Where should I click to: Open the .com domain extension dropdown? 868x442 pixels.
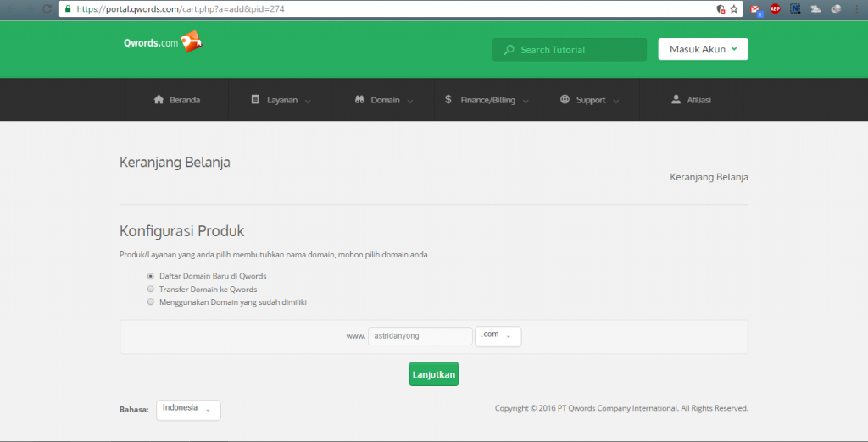point(498,336)
